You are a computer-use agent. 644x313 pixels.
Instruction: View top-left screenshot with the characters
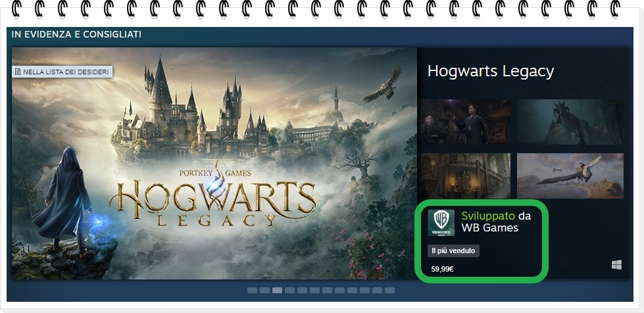(464, 122)
